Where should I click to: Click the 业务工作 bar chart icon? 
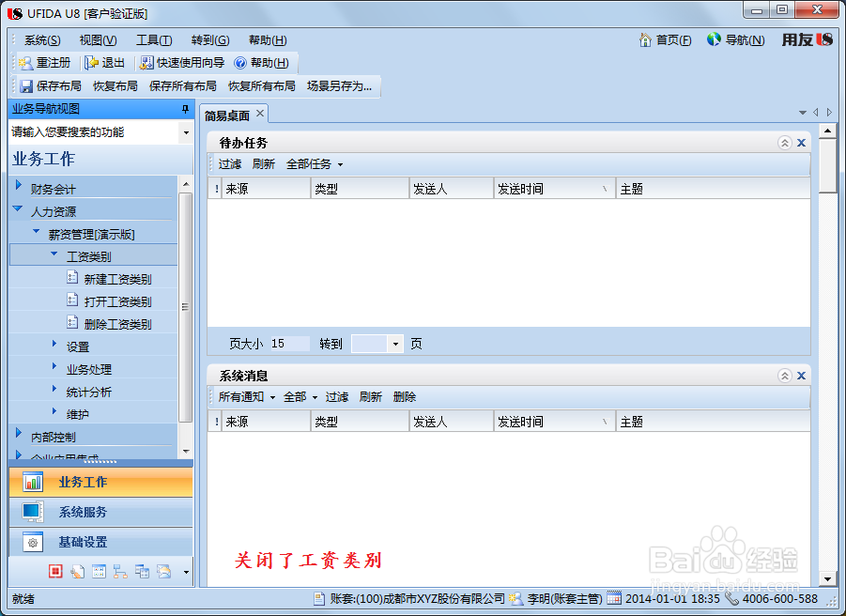tap(33, 482)
